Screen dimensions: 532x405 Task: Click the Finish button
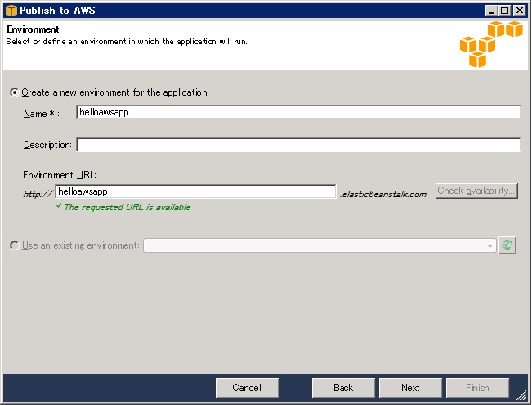(x=477, y=388)
